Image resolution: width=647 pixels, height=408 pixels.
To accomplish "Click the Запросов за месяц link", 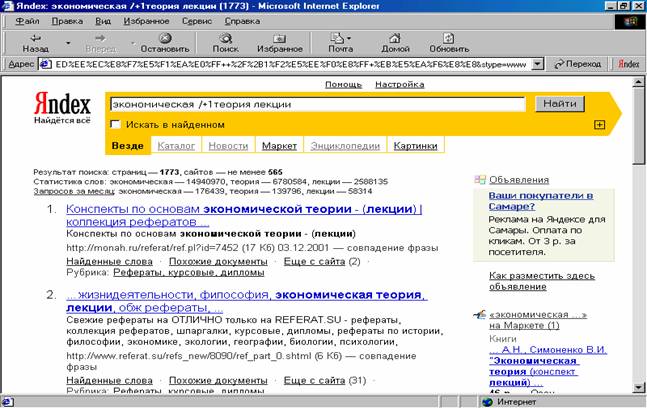I will [x=74, y=191].
